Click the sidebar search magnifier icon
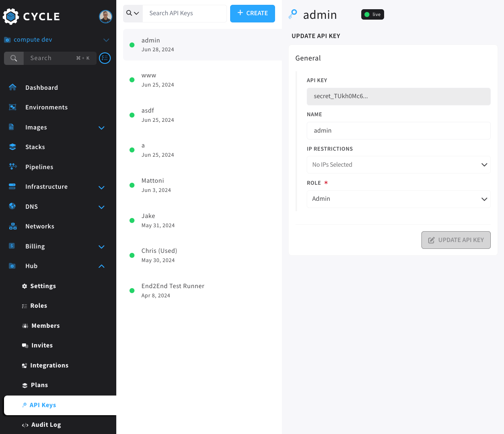 (14, 58)
